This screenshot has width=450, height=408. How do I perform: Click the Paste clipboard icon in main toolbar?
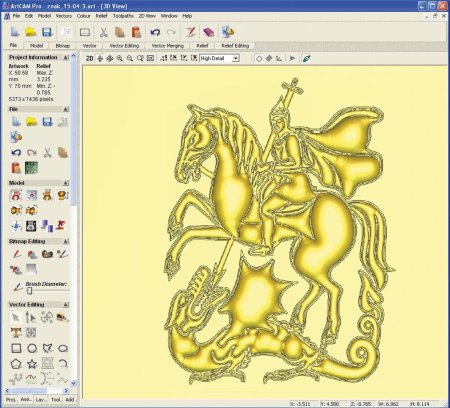click(x=136, y=32)
